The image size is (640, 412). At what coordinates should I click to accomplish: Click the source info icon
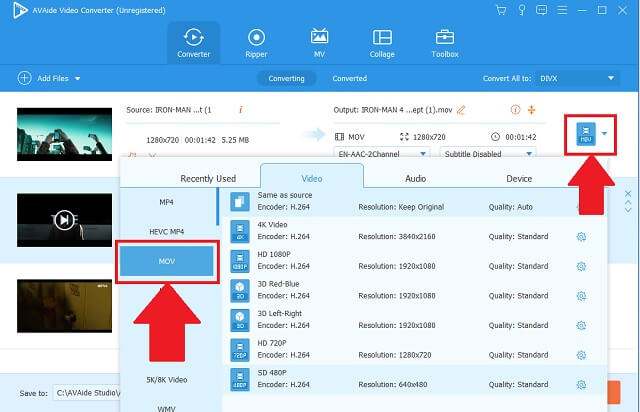(241, 110)
